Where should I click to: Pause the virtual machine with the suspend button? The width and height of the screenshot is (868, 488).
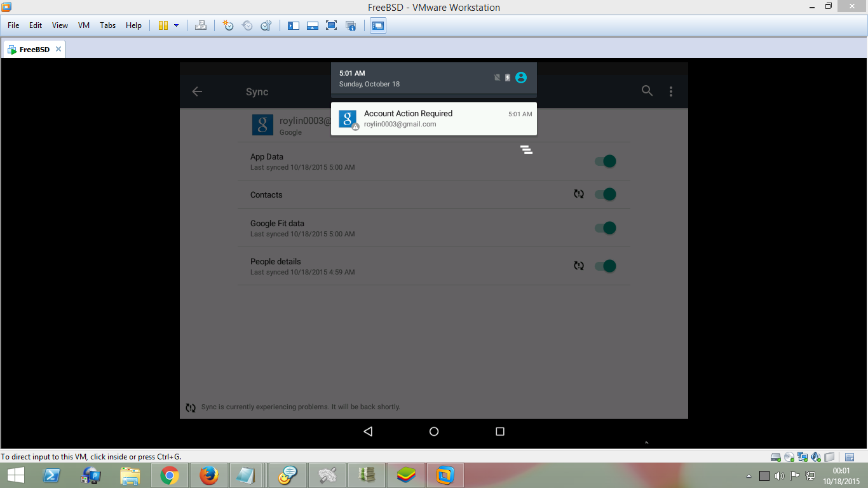pyautogui.click(x=163, y=25)
